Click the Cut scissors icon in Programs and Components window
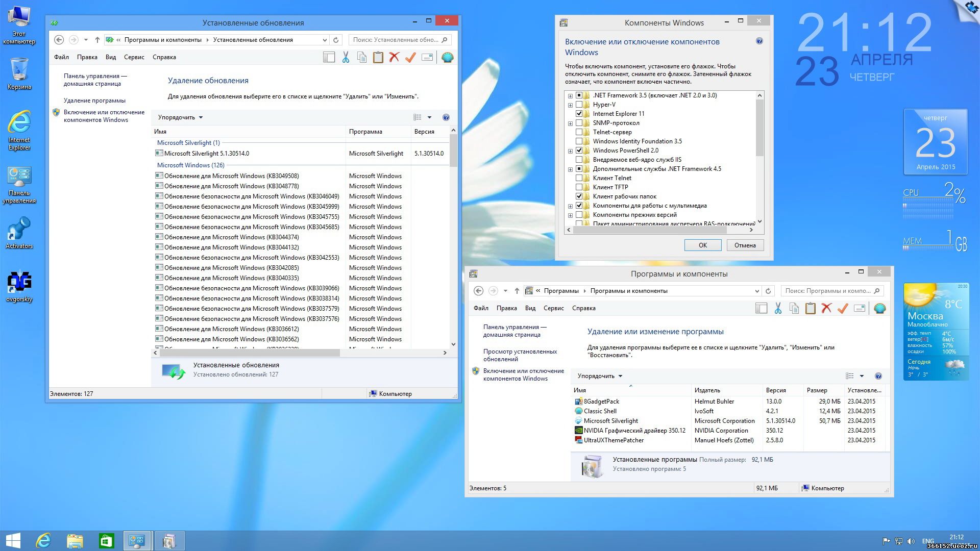 click(x=778, y=308)
